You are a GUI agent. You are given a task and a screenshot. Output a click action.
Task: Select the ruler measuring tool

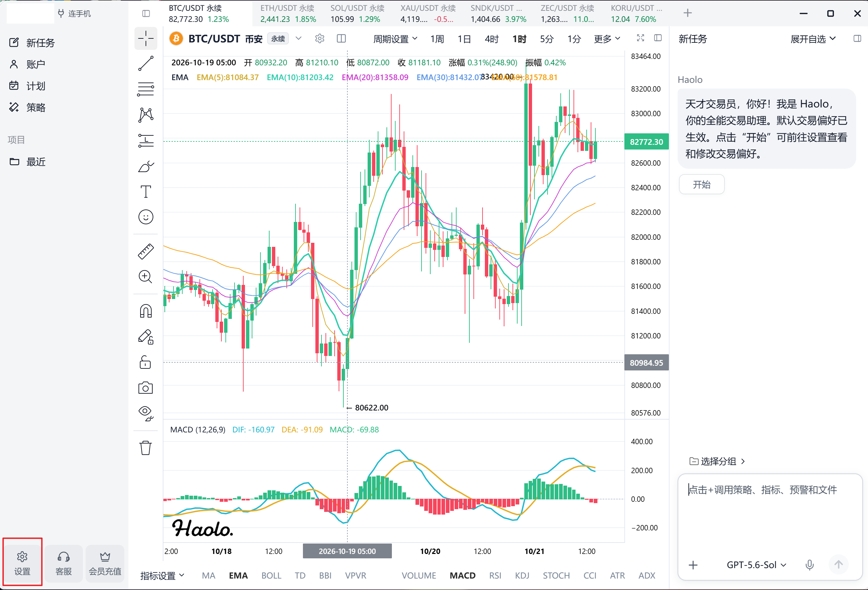click(x=146, y=252)
